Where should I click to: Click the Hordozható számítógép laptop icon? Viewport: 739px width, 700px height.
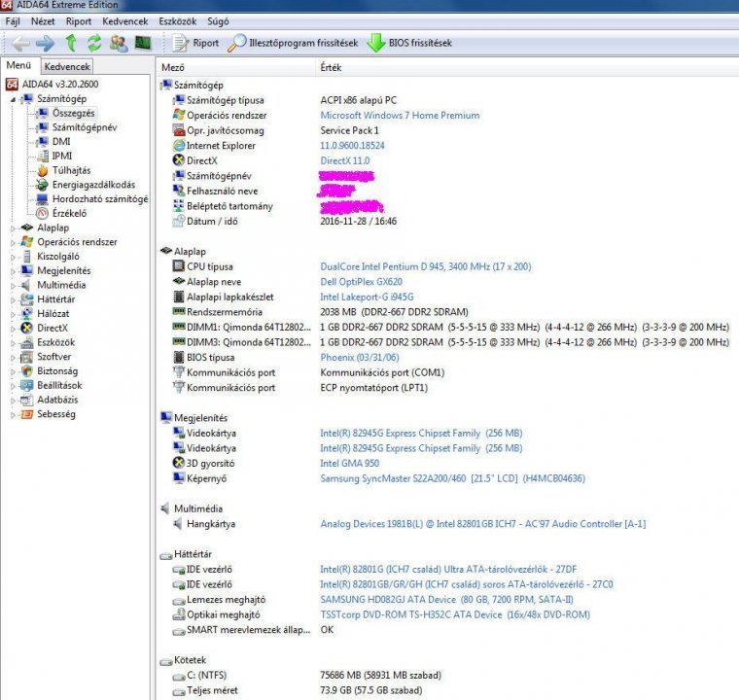[43, 199]
